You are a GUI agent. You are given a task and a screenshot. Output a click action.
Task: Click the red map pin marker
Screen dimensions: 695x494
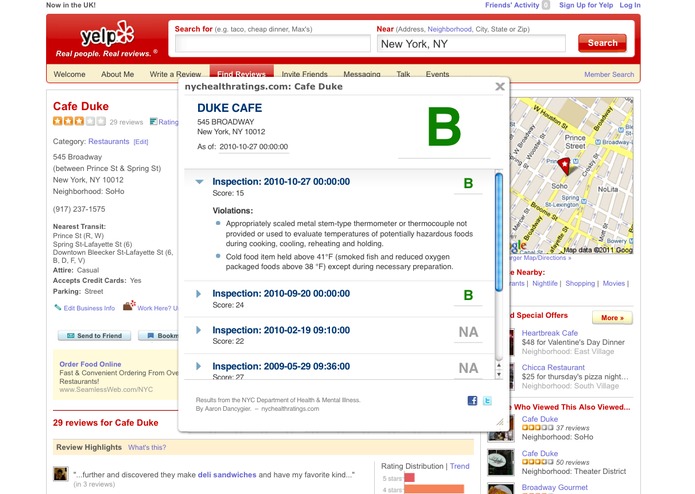564,166
